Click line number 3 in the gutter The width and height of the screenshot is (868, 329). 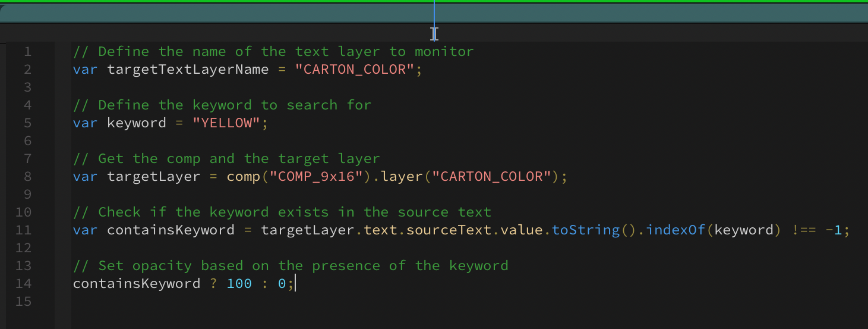[28, 87]
